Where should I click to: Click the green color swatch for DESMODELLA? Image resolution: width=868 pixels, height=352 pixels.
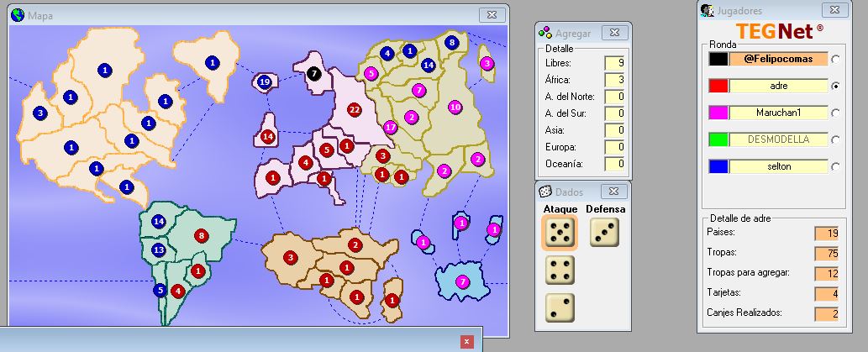(x=718, y=139)
